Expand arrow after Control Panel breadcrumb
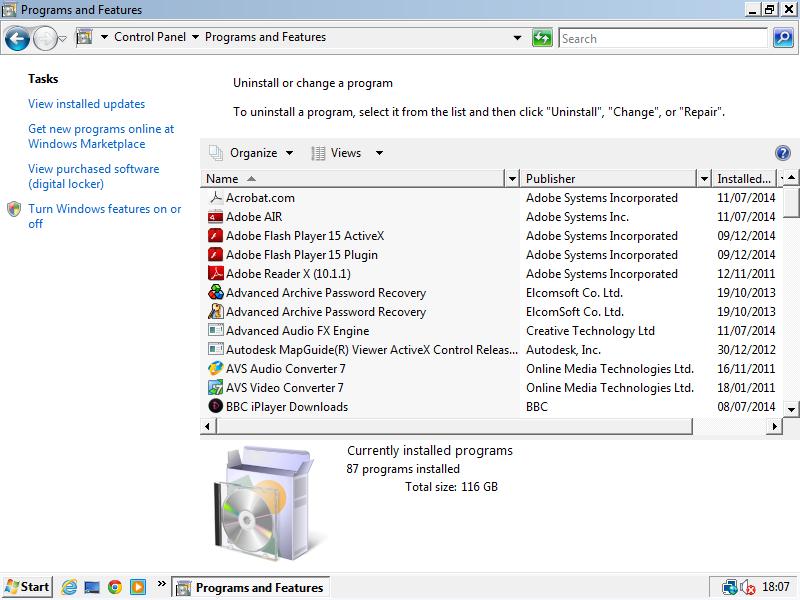800x600 pixels. point(195,37)
